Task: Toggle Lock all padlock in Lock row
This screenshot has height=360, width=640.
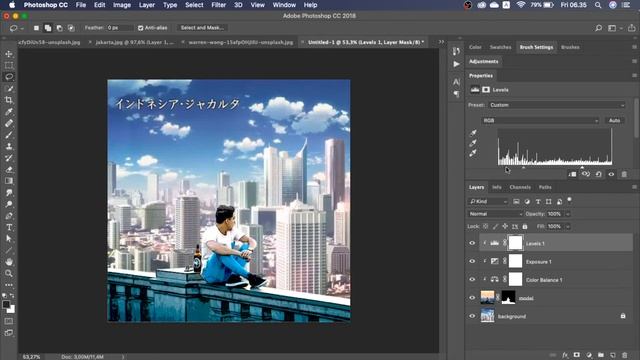Action: [x=525, y=226]
